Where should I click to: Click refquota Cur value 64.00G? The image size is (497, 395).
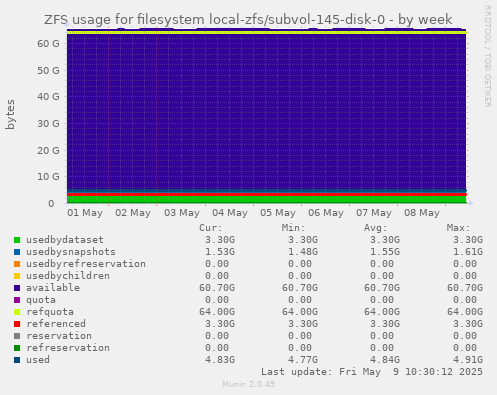pyautogui.click(x=217, y=312)
